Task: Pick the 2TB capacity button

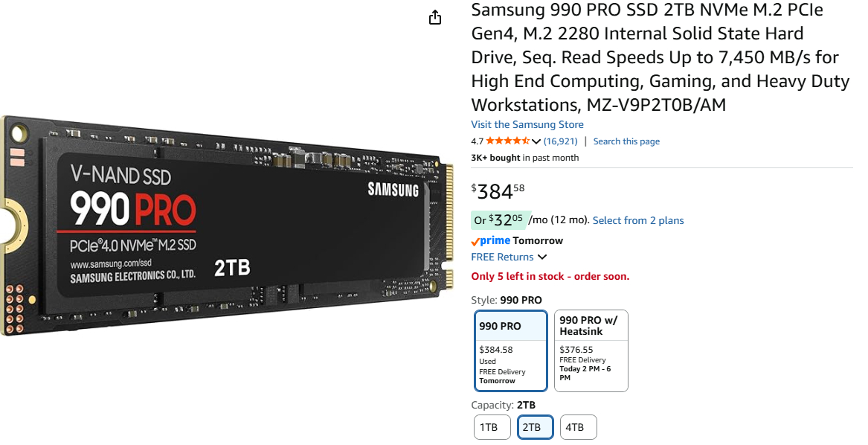Action: [x=535, y=428]
